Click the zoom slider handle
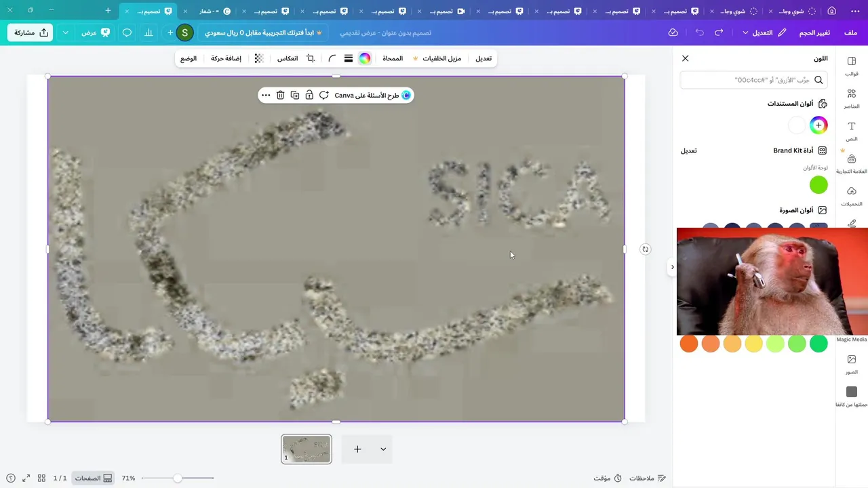 177,478
